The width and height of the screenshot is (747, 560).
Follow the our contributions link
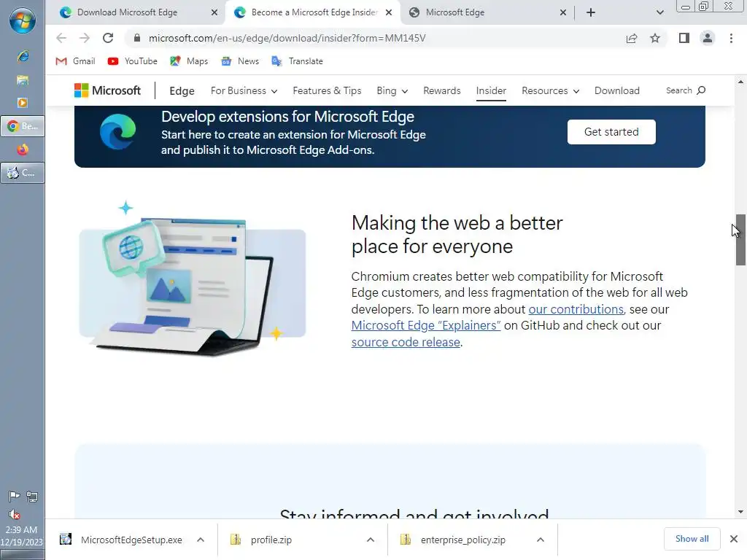[x=576, y=309]
